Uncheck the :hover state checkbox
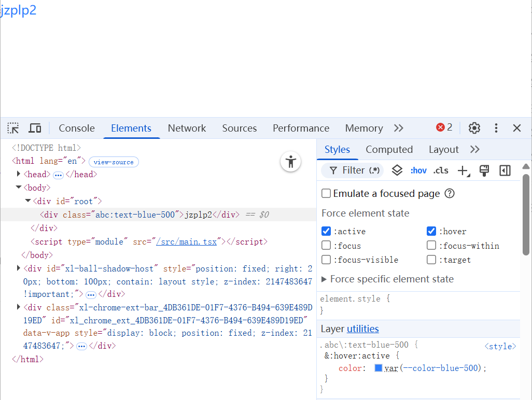 431,231
